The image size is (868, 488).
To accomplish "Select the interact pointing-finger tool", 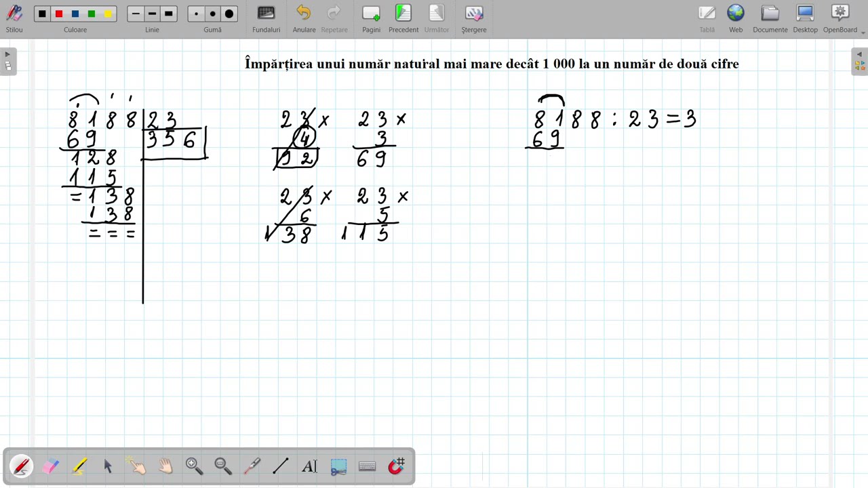I will coord(137,466).
